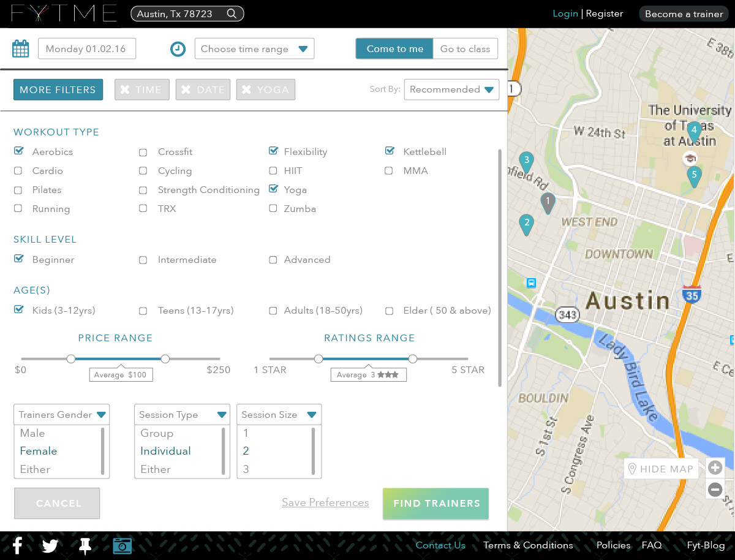Viewport: 735px width, 560px height.
Task: Click the left price range slider handle
Action: coord(71,358)
